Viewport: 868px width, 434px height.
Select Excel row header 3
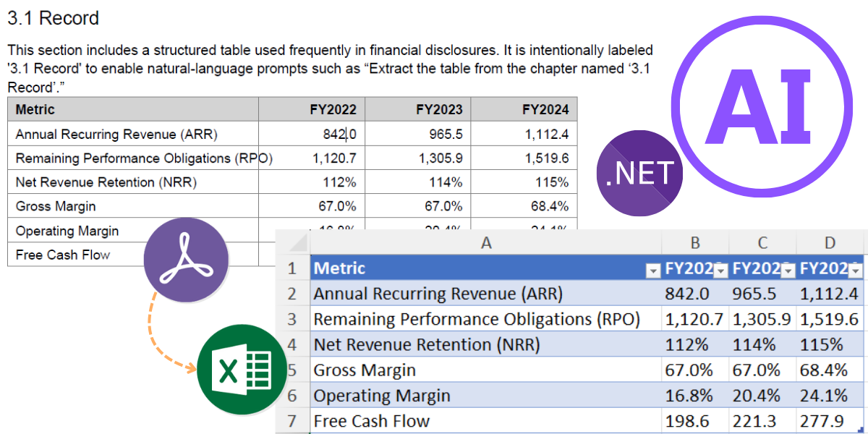(x=292, y=319)
